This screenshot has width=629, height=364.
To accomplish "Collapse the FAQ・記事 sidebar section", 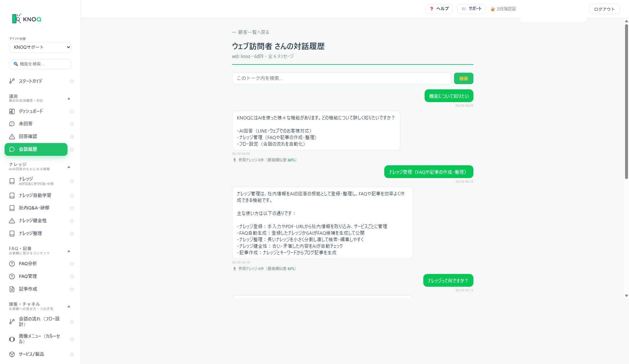I will click(x=69, y=251).
